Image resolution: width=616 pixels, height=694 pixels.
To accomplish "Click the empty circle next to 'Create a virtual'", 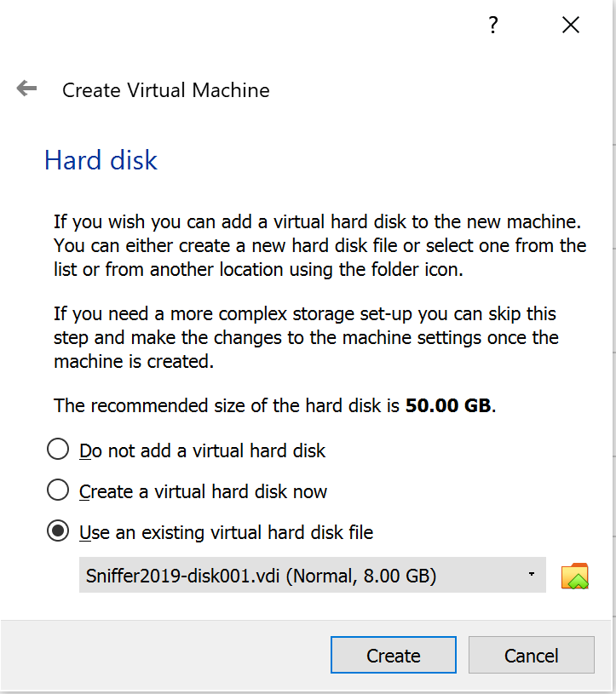I will pos(58,490).
